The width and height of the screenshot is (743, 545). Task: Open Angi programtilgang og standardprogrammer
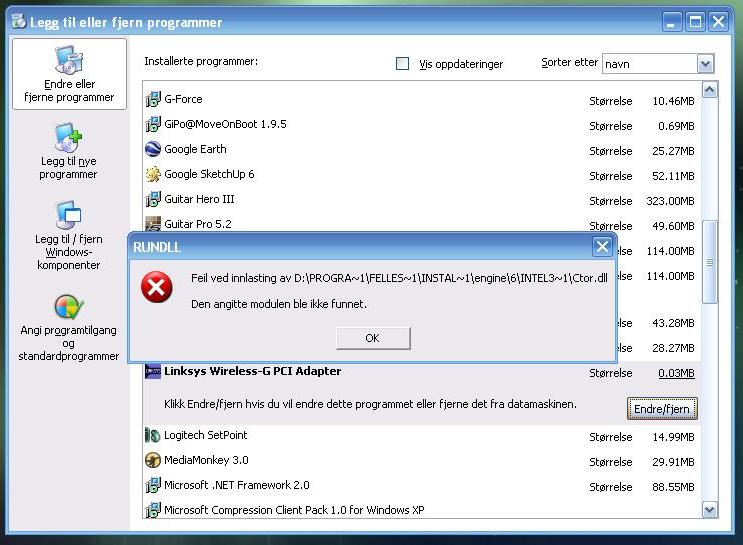[x=68, y=328]
